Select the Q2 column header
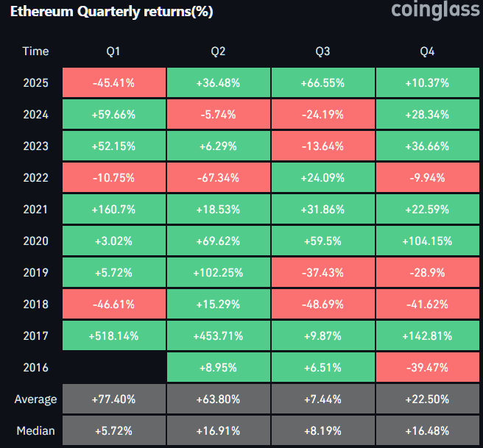 (x=218, y=51)
